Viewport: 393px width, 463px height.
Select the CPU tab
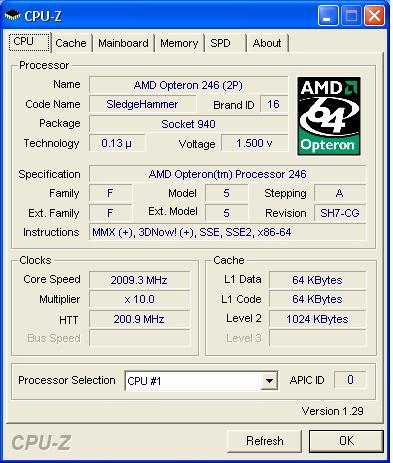(29, 42)
